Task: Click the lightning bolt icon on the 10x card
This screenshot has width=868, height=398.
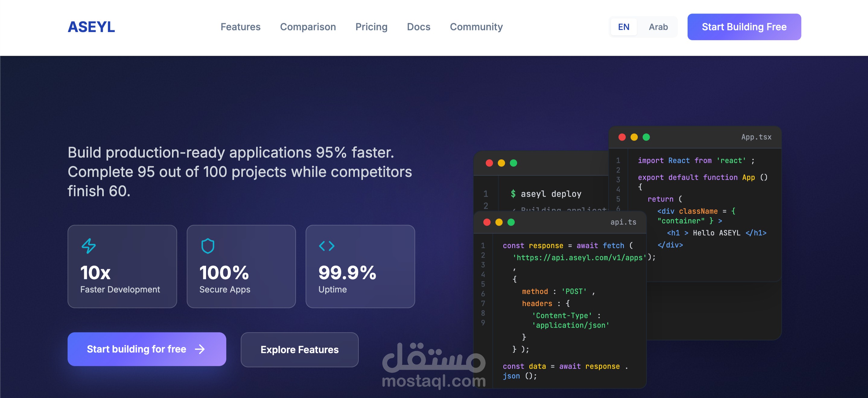Action: [x=89, y=246]
